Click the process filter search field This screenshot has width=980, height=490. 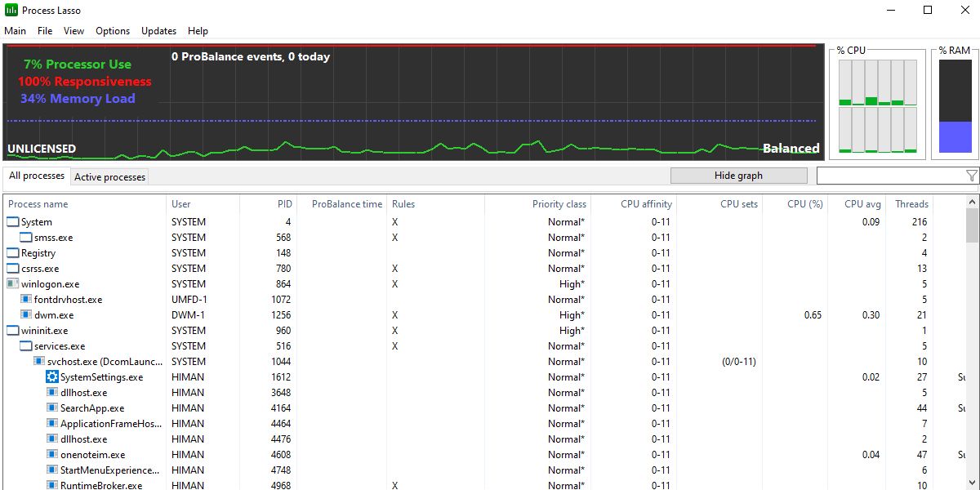point(890,176)
